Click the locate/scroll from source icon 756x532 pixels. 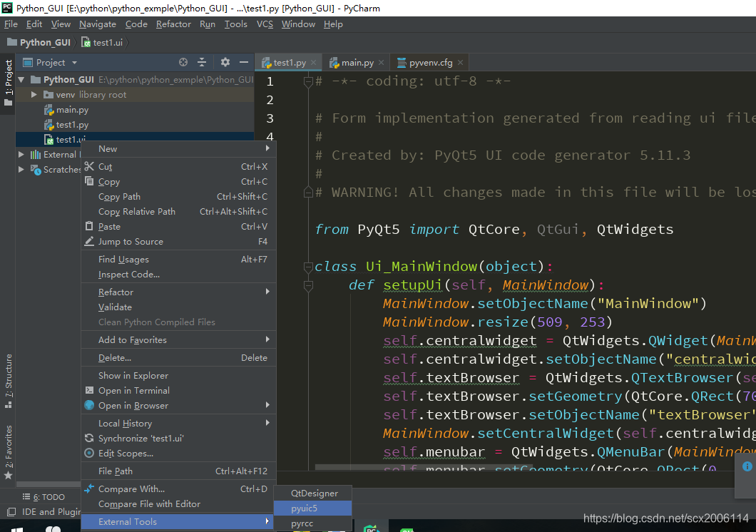coord(183,62)
